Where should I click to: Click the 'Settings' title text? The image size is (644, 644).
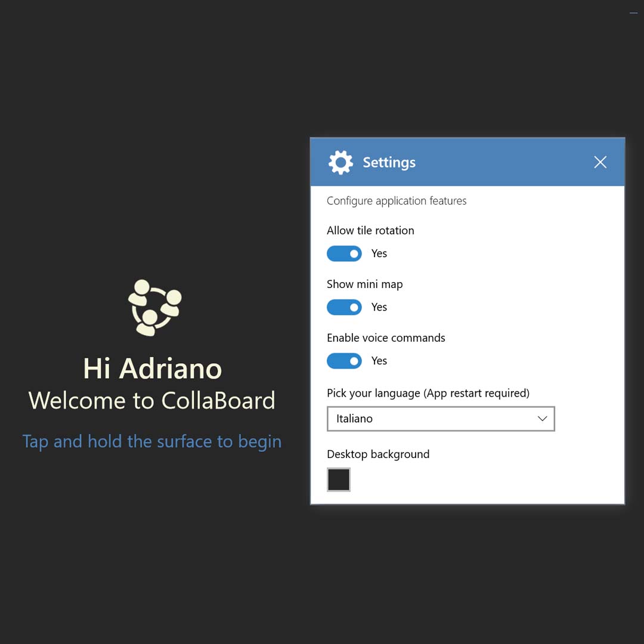389,163
